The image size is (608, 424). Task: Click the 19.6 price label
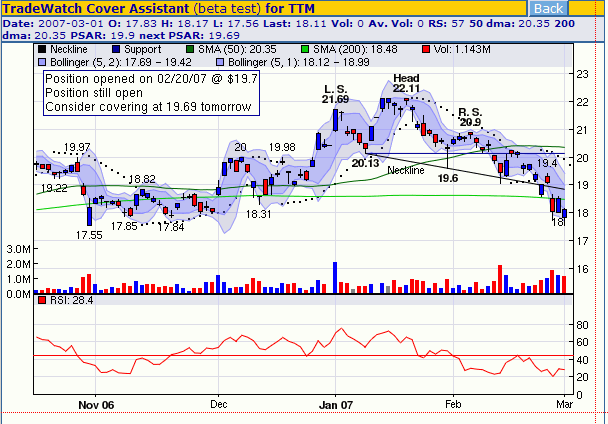(448, 178)
